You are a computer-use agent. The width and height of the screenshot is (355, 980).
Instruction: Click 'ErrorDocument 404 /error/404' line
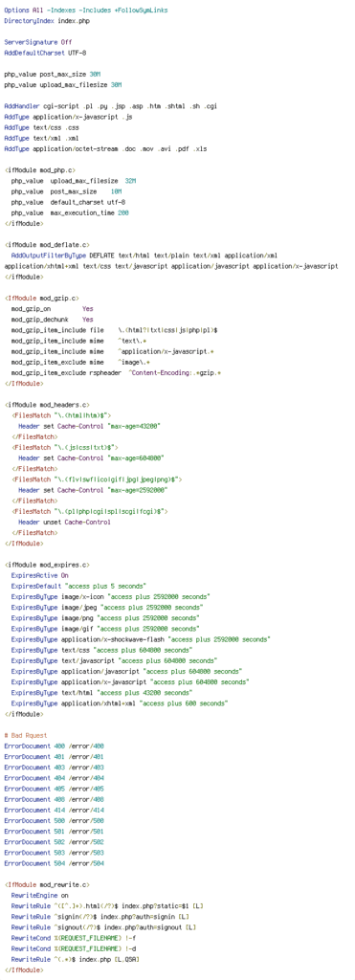coord(54,778)
